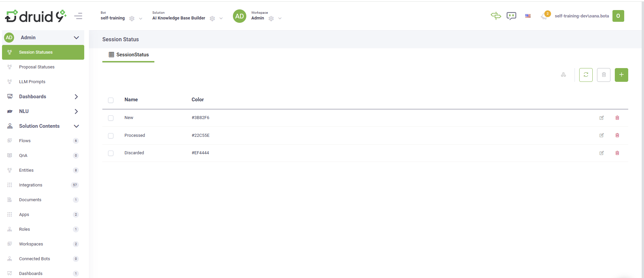
Task: Collapse the sidebar hamburger menu
Action: 78,16
